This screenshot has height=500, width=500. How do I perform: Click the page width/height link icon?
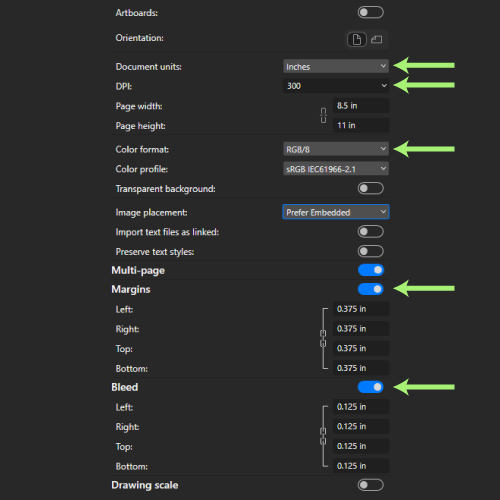[x=323, y=115]
